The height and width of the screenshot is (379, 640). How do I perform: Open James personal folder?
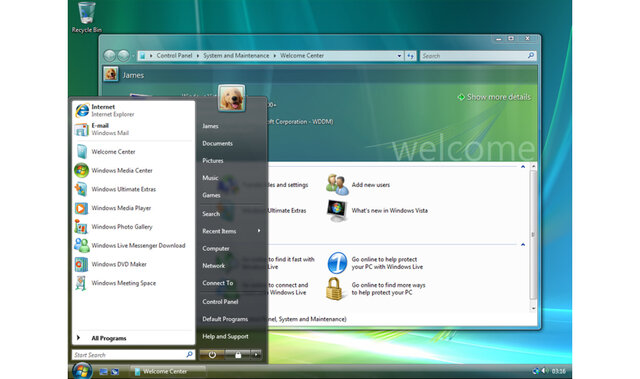[x=210, y=126]
